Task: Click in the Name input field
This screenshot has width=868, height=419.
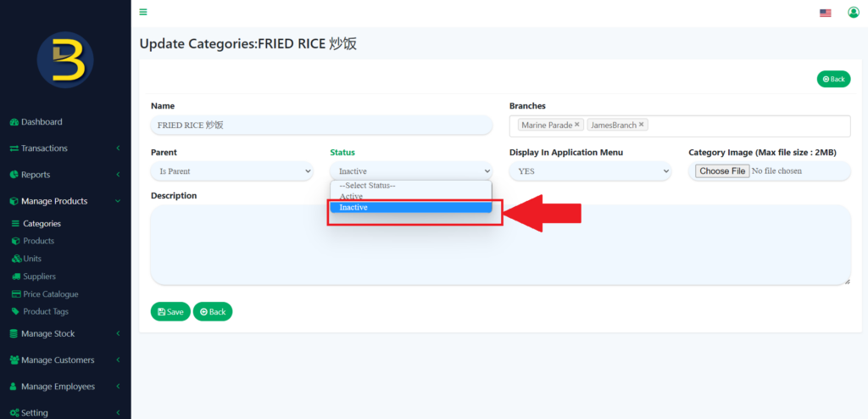Action: [321, 125]
